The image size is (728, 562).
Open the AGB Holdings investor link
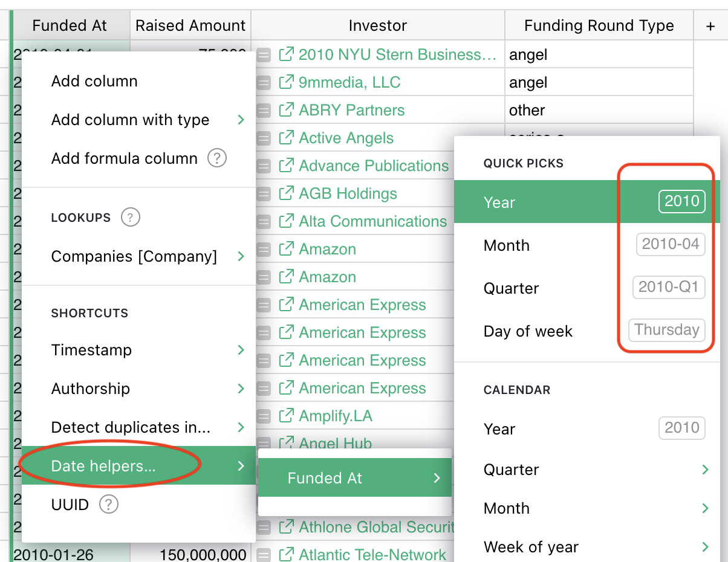348,194
